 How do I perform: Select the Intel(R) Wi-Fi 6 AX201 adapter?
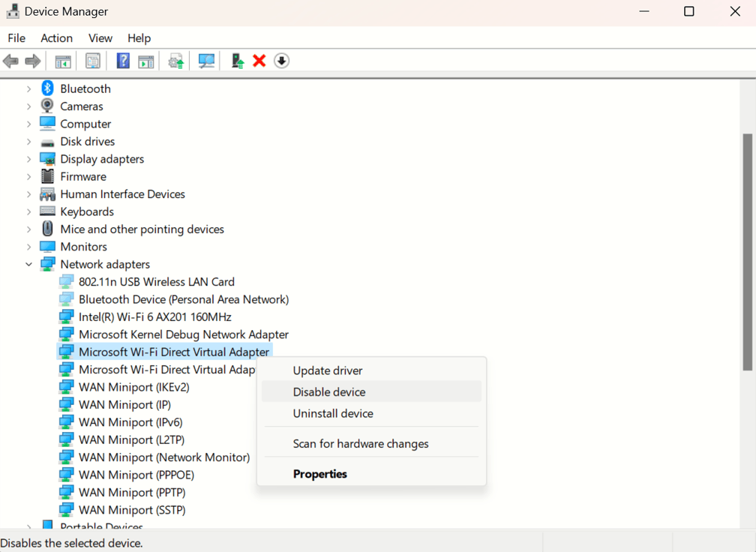[157, 316]
